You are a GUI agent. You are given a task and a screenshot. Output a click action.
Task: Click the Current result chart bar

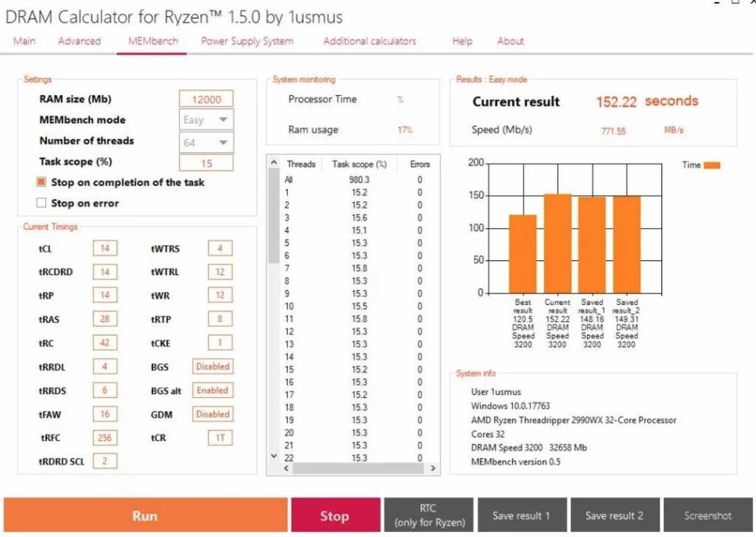pyautogui.click(x=558, y=244)
